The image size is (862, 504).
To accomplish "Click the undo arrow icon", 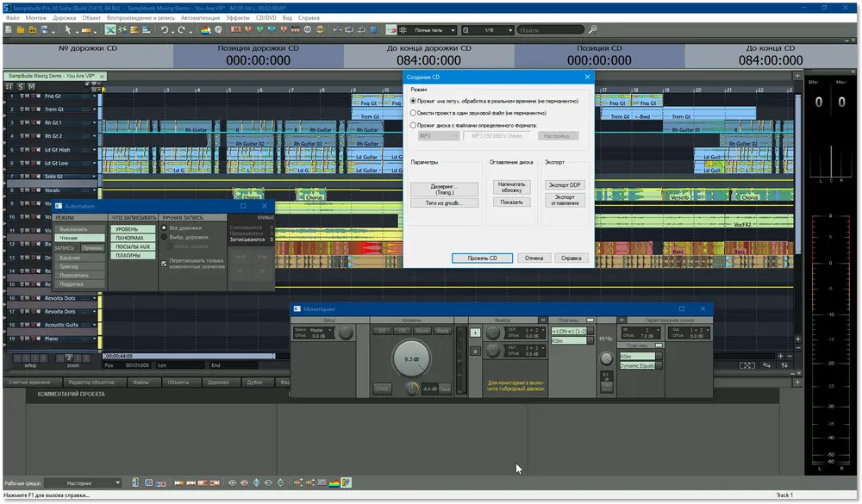I will [x=165, y=29].
